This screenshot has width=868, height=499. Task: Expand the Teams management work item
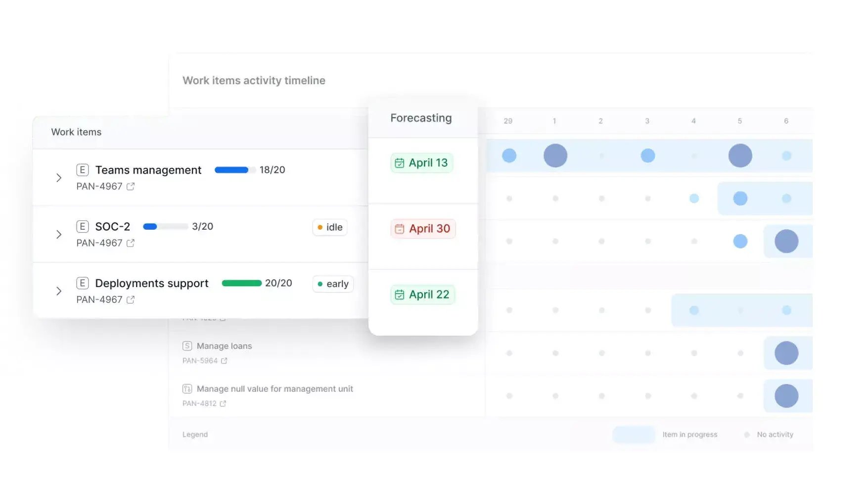click(59, 178)
